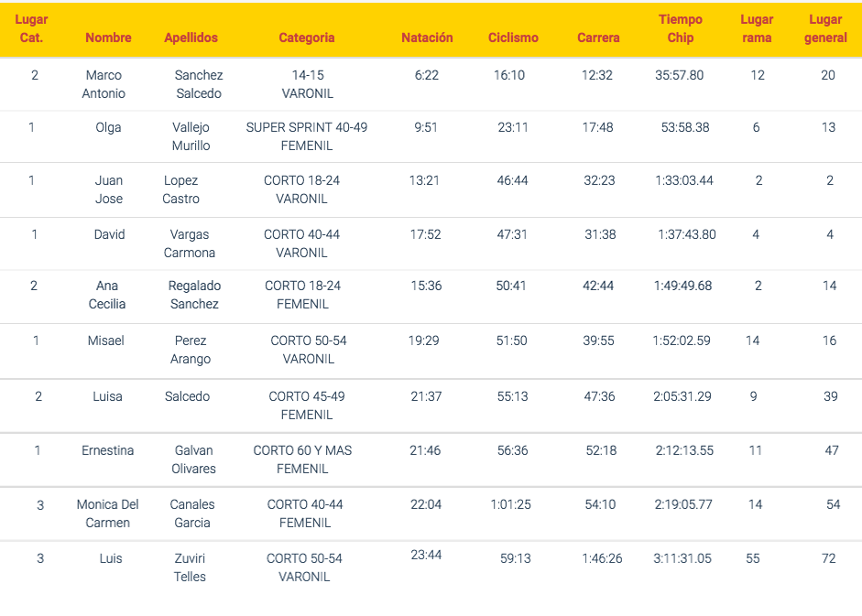Select the CORTO 60 Y MAS FEMENIL cell

click(x=302, y=459)
